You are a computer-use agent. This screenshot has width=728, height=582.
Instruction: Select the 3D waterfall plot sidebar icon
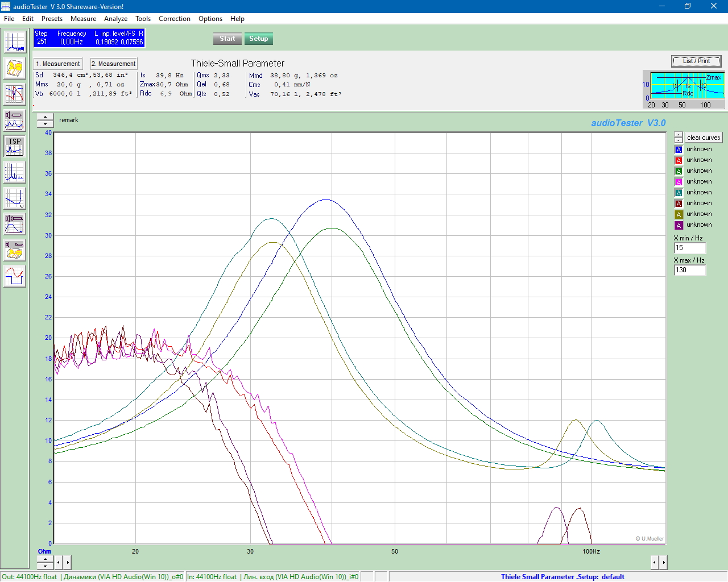click(x=15, y=69)
